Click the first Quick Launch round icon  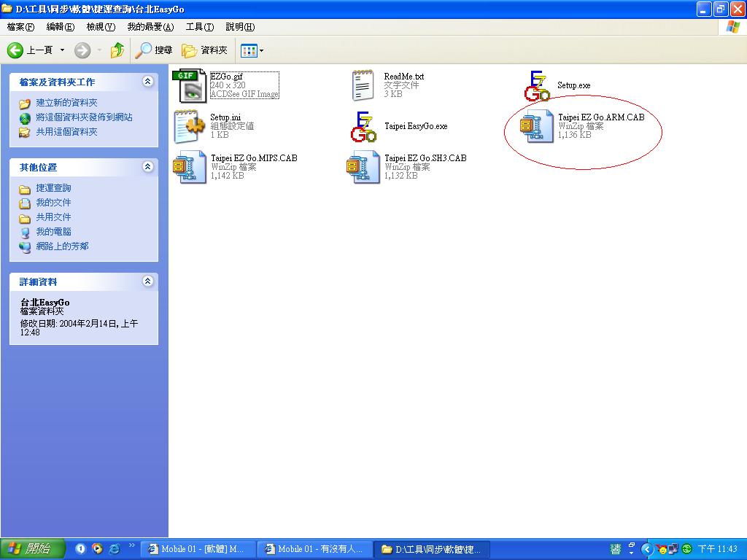[x=80, y=548]
